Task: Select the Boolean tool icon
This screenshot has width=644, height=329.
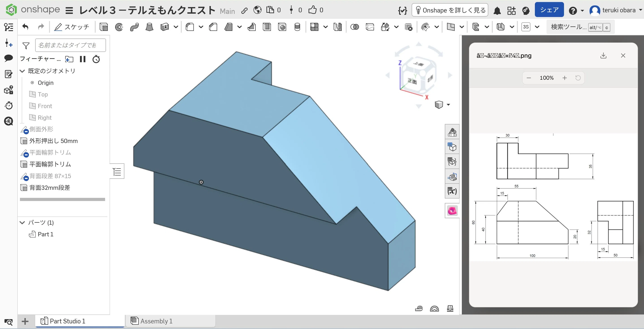Action: 354,27
